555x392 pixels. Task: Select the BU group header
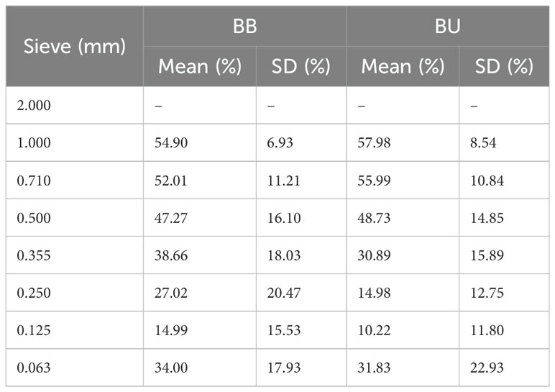[447, 28]
